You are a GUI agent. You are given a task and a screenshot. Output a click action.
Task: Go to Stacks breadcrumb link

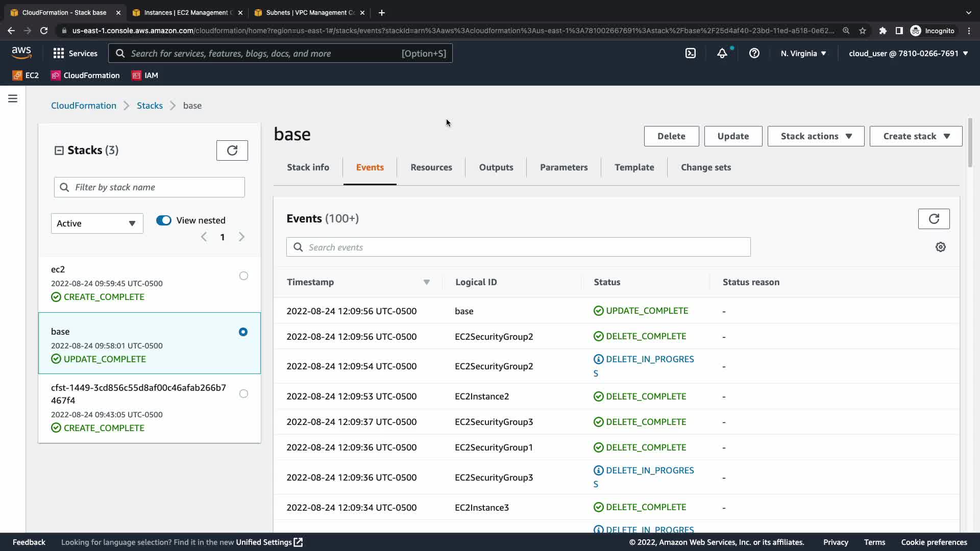(x=150, y=106)
